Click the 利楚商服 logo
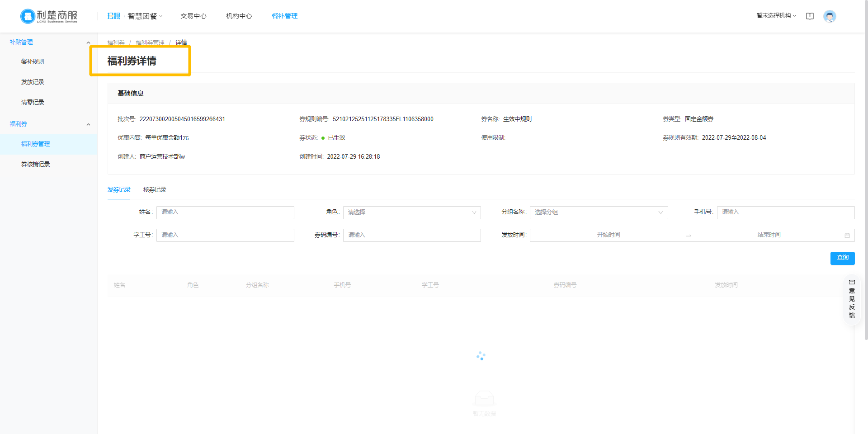868x434 pixels. pos(49,16)
